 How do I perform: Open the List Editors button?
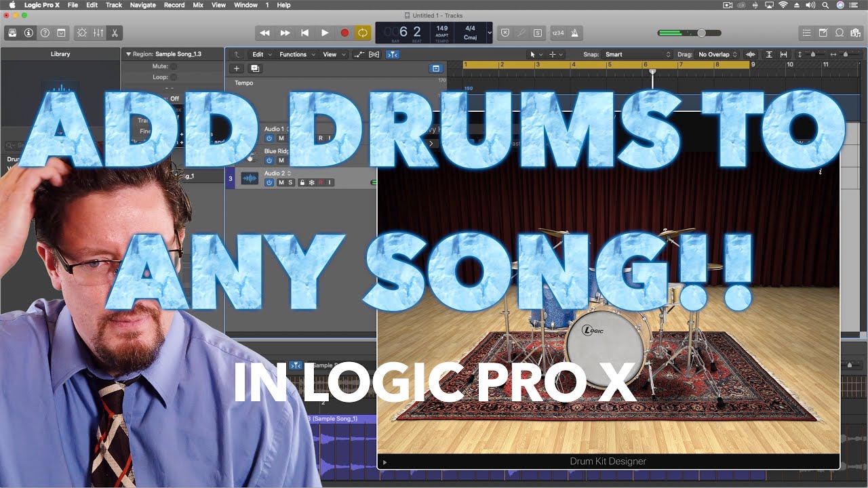[806, 33]
